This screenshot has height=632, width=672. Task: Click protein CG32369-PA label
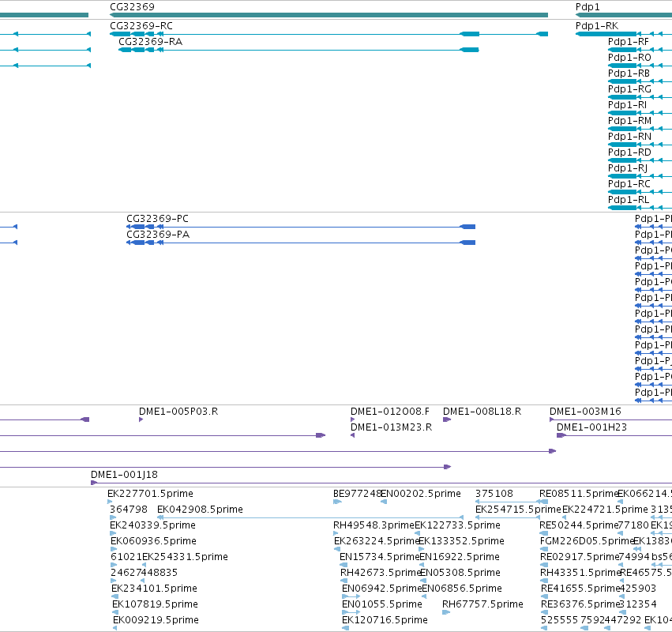(x=158, y=235)
